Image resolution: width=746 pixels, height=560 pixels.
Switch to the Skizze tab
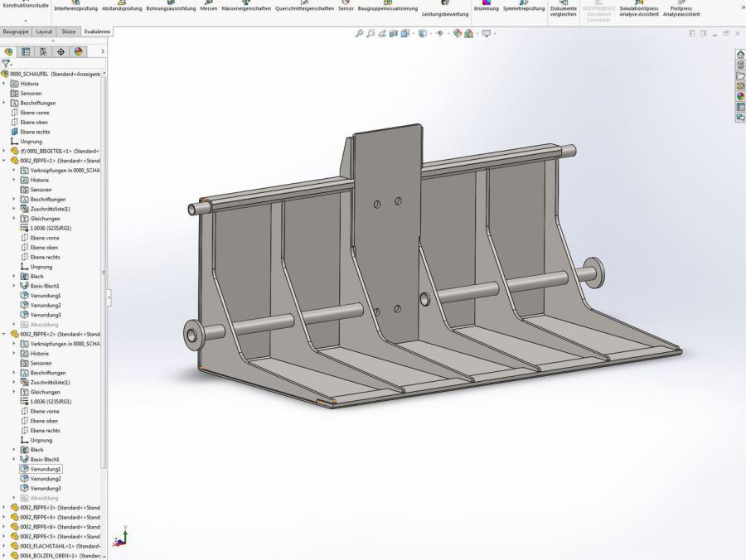(x=69, y=31)
